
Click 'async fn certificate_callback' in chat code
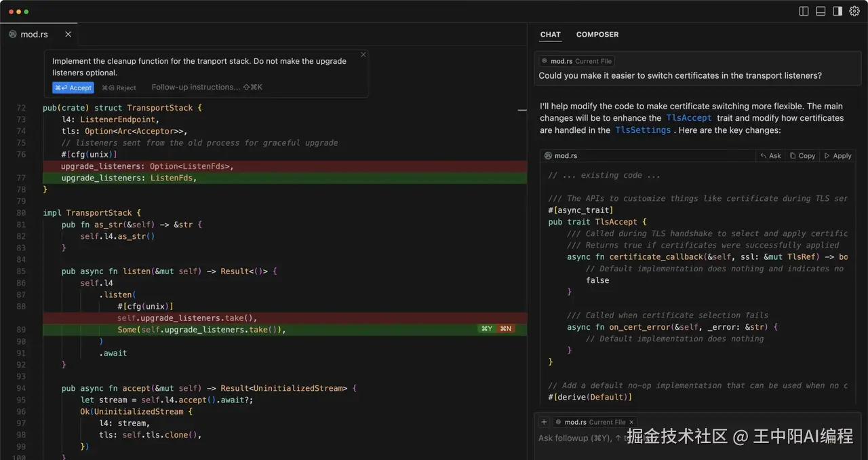707,257
